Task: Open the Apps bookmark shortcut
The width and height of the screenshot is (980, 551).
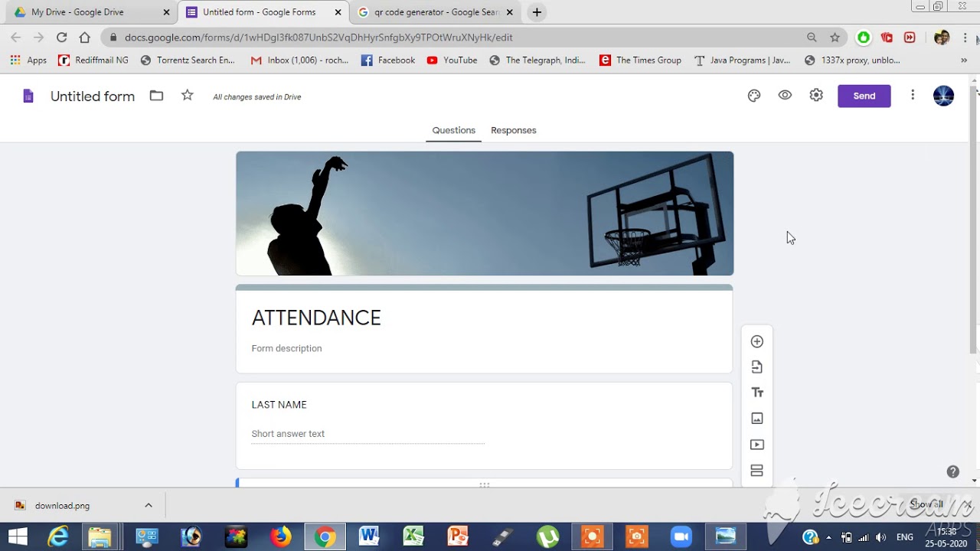Action: [28, 60]
